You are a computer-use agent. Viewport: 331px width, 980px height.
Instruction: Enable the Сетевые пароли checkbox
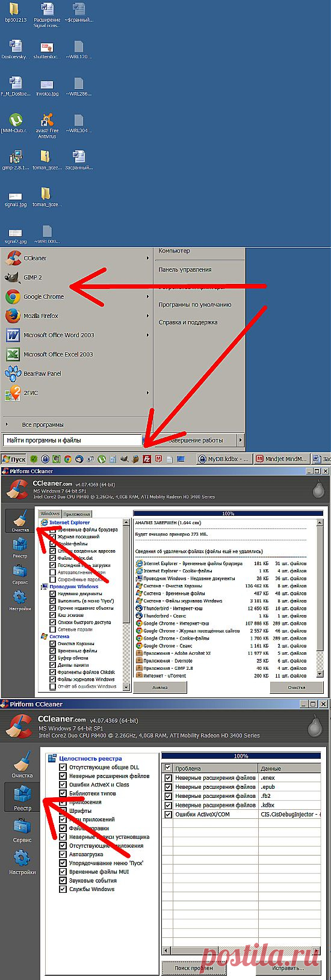[x=52, y=629]
